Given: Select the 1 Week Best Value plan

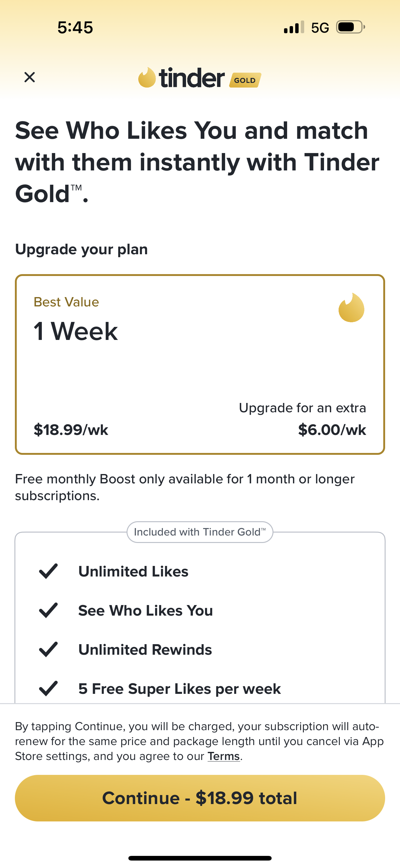Looking at the screenshot, I should tap(200, 364).
